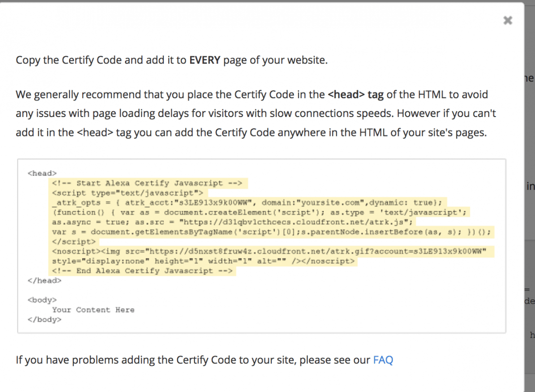The width and height of the screenshot is (535, 392).
Task: Select the script type="text/javascript" line
Action: pyautogui.click(x=127, y=193)
